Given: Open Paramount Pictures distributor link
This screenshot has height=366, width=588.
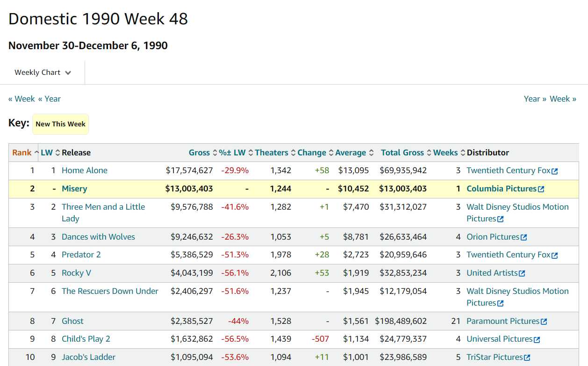Looking at the screenshot, I should (503, 321).
